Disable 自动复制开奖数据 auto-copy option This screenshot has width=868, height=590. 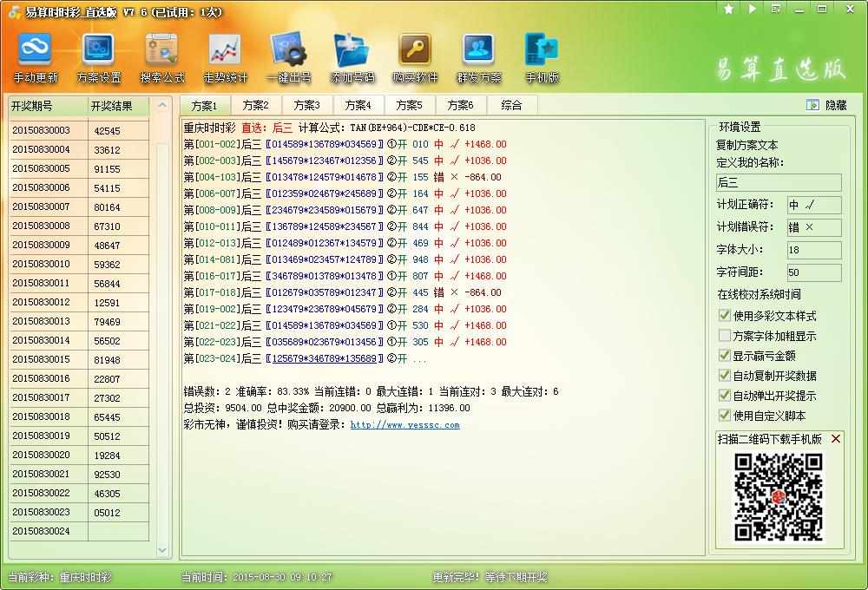725,374
